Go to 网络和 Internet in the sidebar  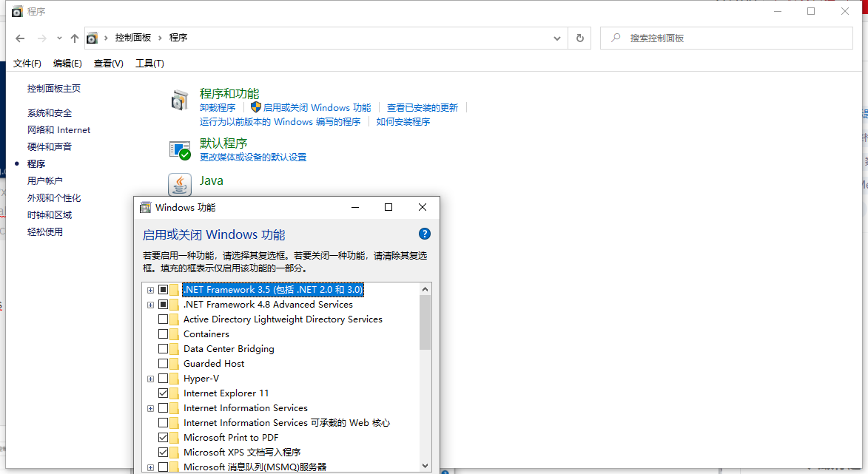58,130
